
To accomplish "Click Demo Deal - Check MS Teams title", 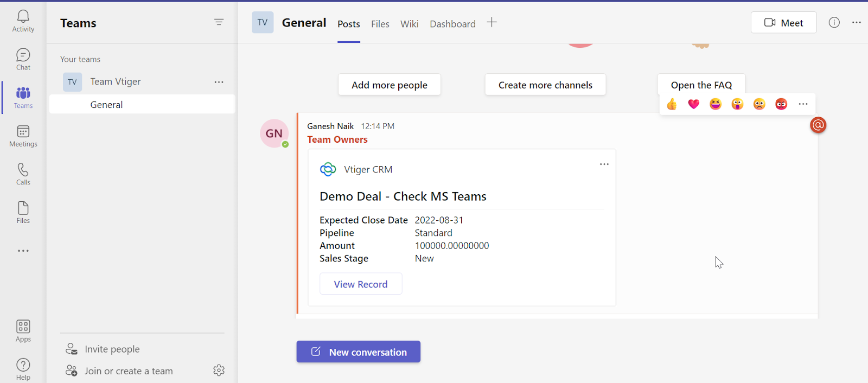I will pyautogui.click(x=403, y=196).
